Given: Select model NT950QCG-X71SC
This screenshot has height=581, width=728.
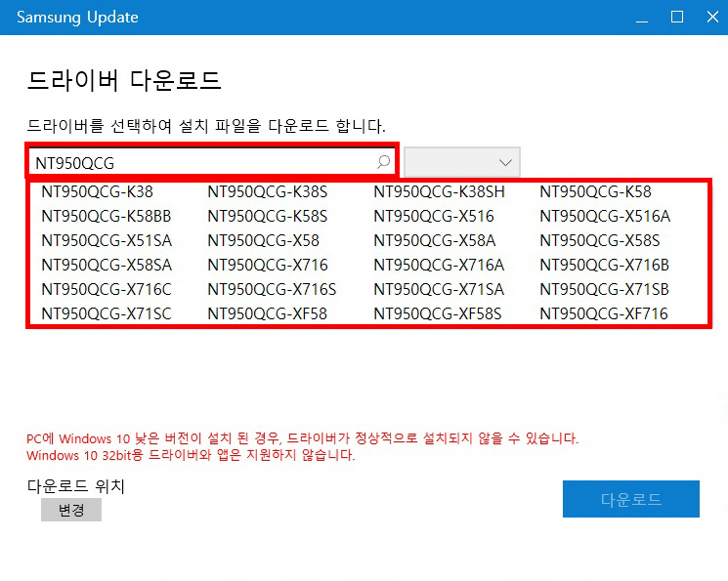Looking at the screenshot, I should pos(107,313).
